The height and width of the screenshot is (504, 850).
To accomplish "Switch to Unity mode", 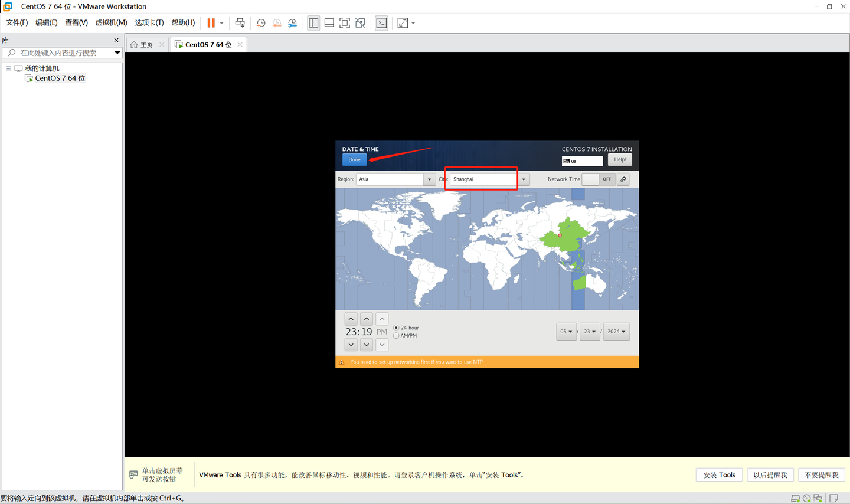I will pyautogui.click(x=360, y=22).
